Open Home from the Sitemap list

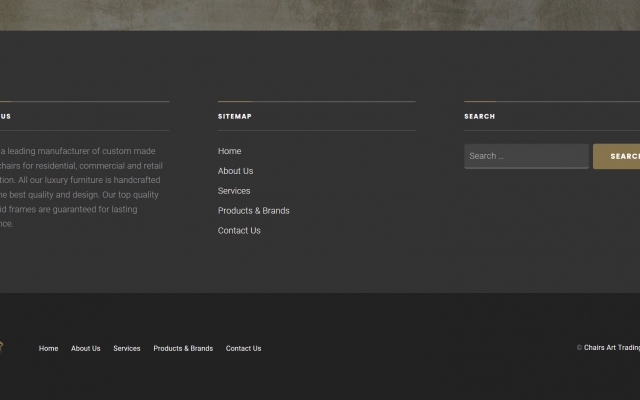(229, 151)
